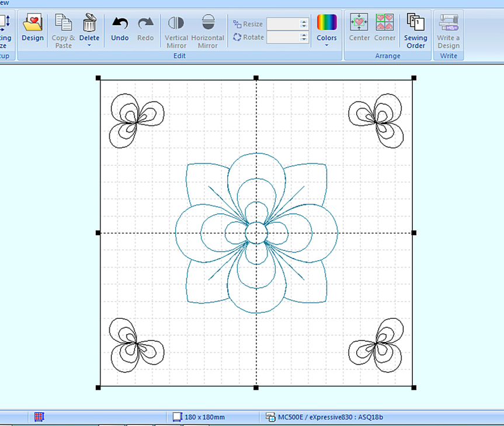Click Write a Design icon
This screenshot has width=504, height=426.
coord(449,23)
